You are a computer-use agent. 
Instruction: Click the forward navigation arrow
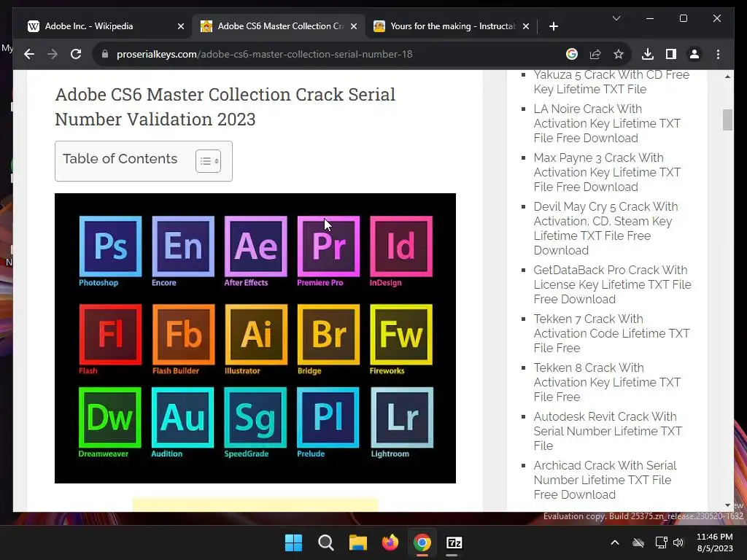click(53, 54)
